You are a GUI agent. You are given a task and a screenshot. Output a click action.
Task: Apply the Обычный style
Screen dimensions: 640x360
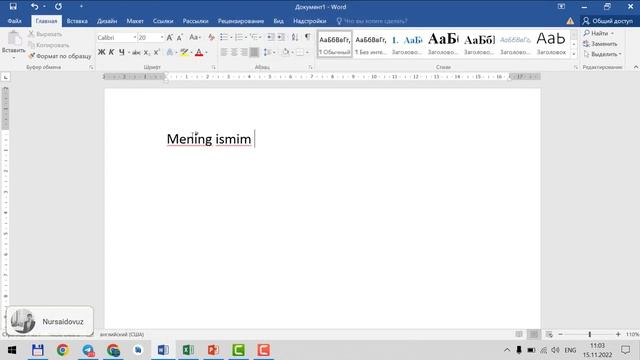click(335, 44)
